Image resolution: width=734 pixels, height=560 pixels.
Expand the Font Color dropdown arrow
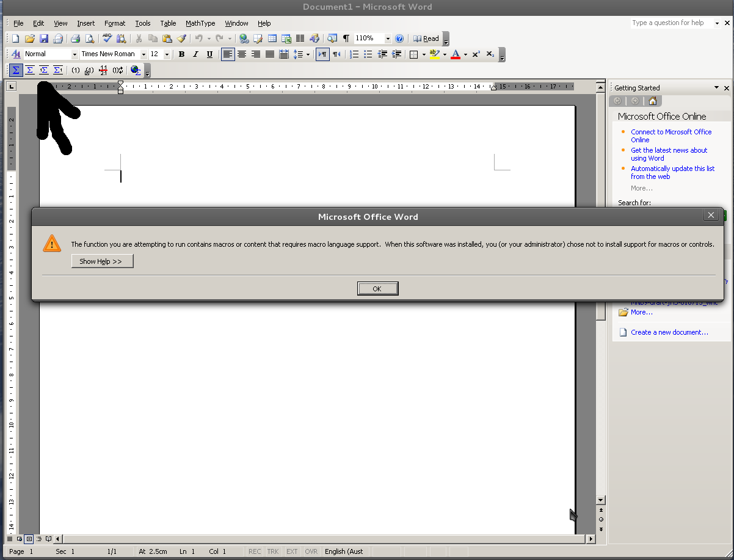[465, 54]
